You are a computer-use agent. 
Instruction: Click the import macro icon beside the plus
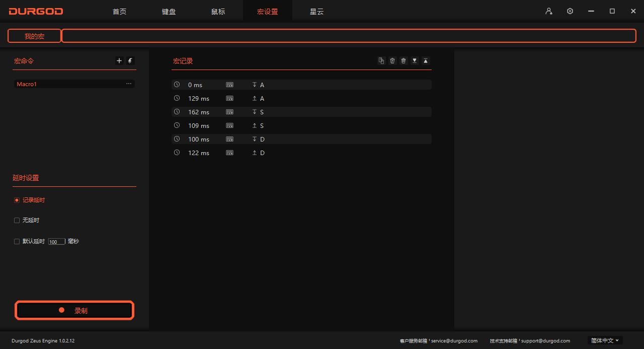(130, 61)
